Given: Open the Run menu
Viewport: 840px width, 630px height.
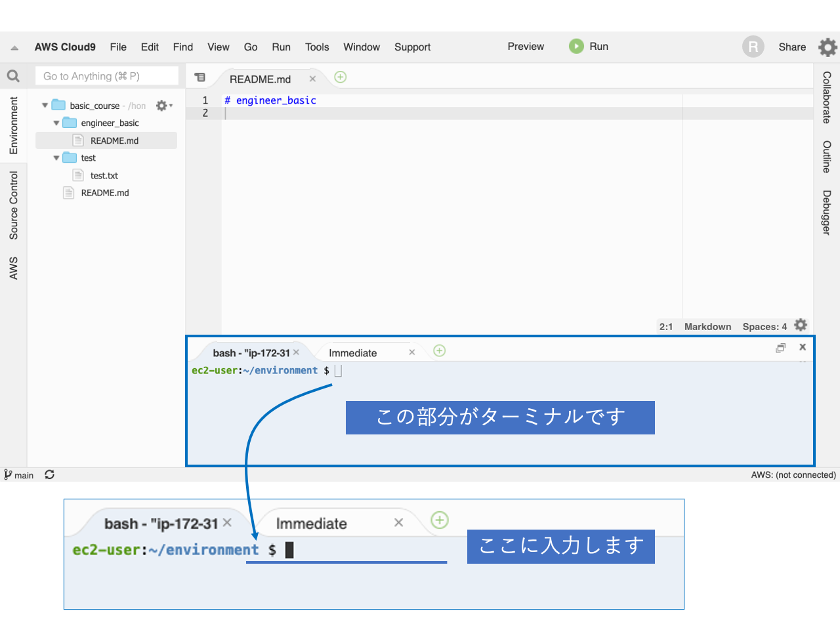Looking at the screenshot, I should pyautogui.click(x=281, y=47).
